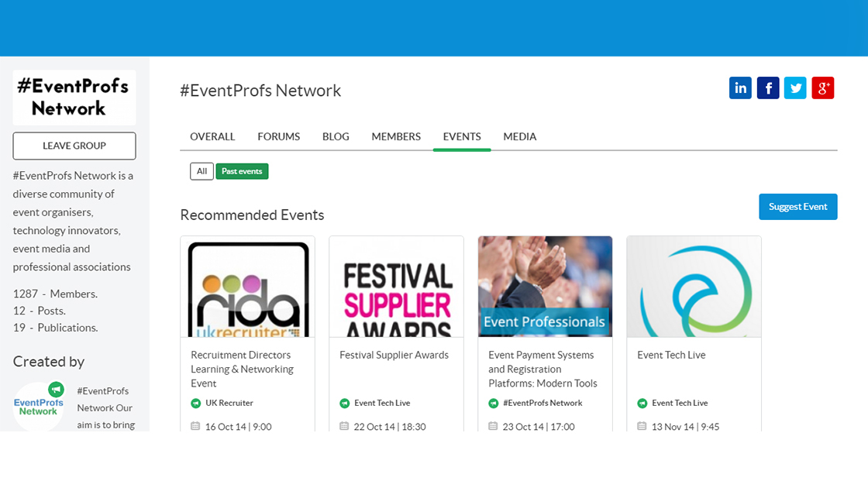Share the group on Google Plus

pos(822,88)
